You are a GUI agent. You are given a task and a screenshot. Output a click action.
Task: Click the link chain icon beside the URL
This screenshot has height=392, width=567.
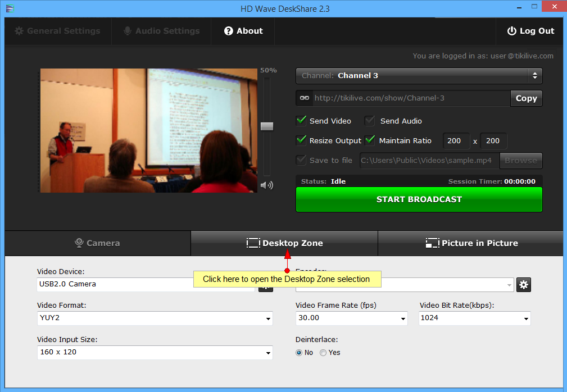(305, 98)
